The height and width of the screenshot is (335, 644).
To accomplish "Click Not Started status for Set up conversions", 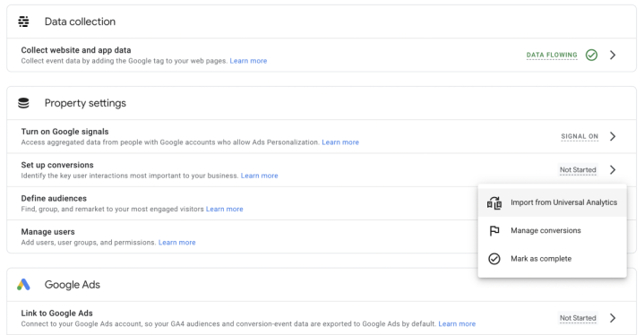I will coord(578,169).
